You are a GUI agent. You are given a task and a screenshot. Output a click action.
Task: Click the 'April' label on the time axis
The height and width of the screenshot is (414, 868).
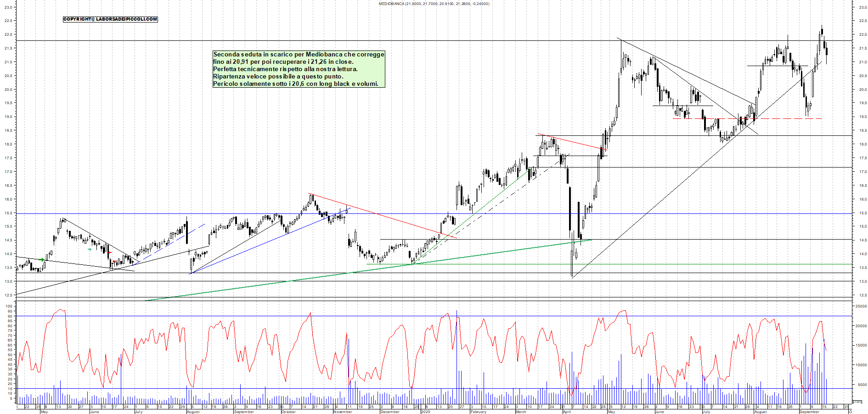tap(567, 412)
